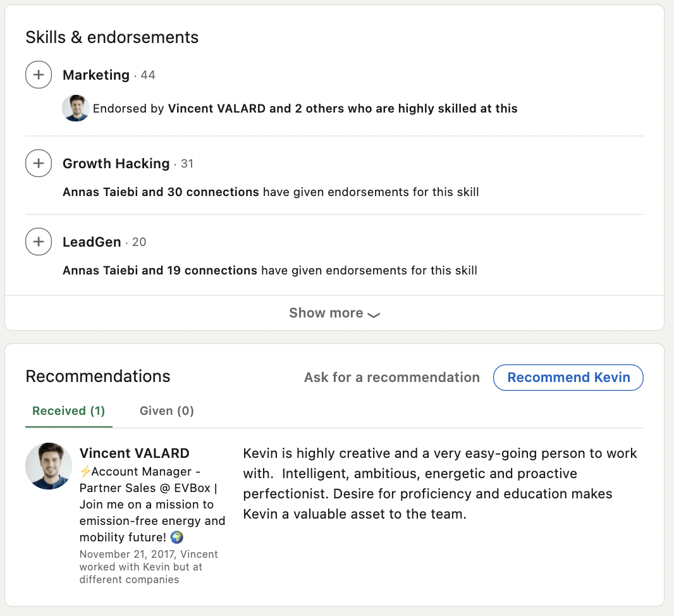Switch to the Received (1) tab
The image size is (674, 616).
69,411
